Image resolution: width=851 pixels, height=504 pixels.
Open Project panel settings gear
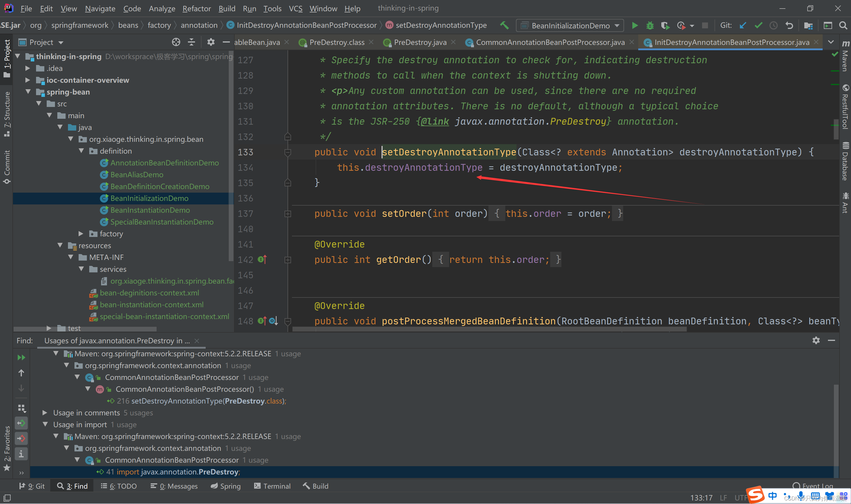pos(211,42)
